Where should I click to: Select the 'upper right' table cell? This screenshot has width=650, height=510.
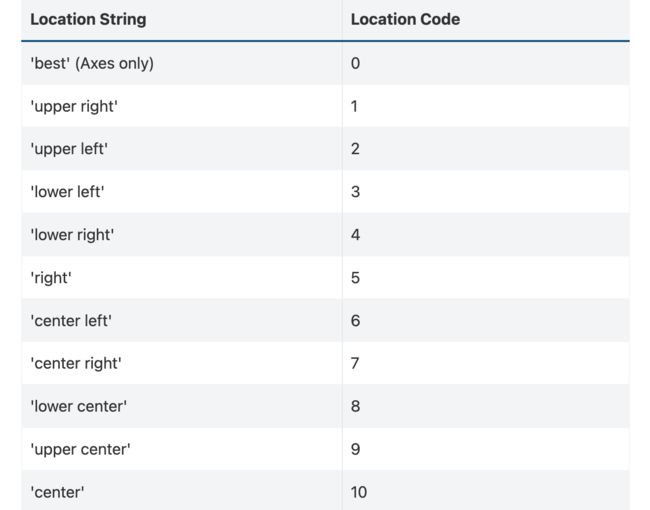click(x=182, y=106)
